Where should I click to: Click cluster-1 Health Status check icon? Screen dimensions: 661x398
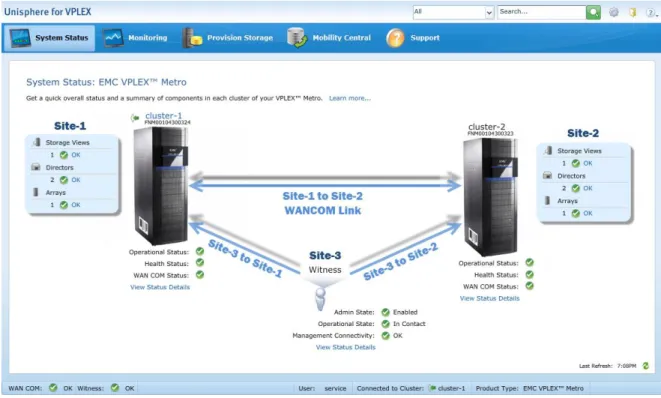200,263
